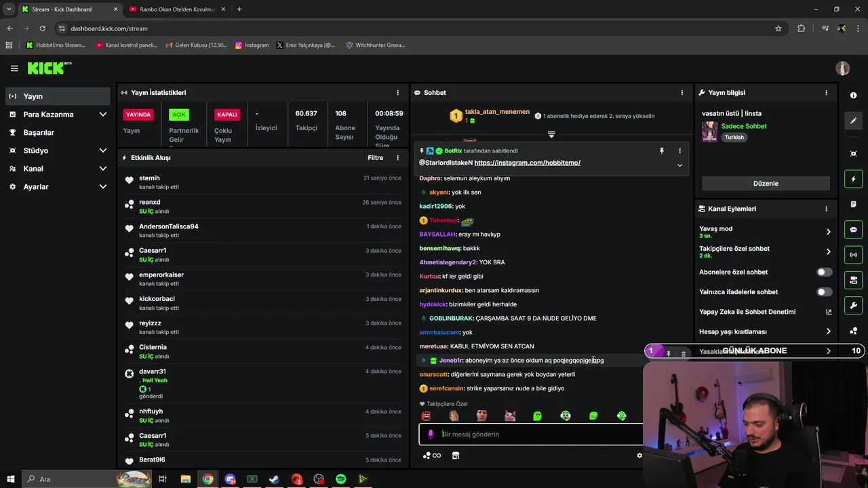Select Başarılar in the sidebar
The image size is (868, 488).
(58, 133)
